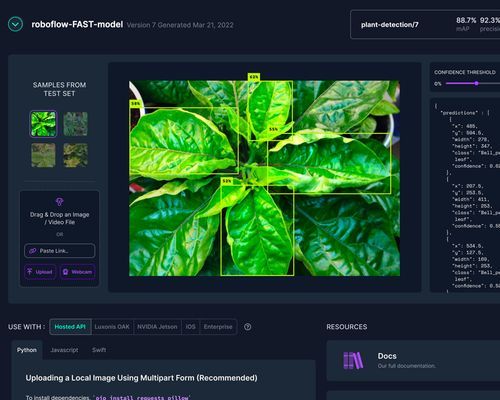Viewport: 500px width, 400px height.
Task: Click the RESOURCES heading
Action: [347, 327]
